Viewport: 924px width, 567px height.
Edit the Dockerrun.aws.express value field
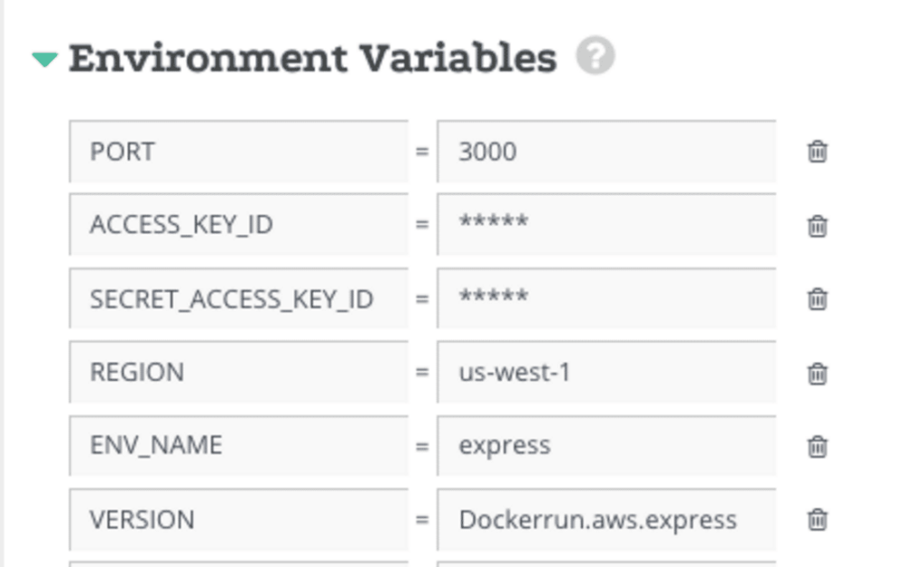606,520
